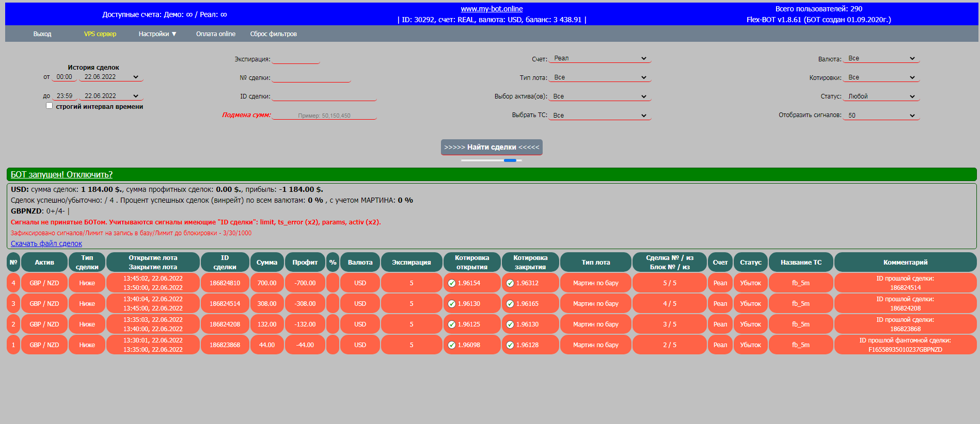Enable the 'строгий интервал времени' checkbox

point(50,106)
